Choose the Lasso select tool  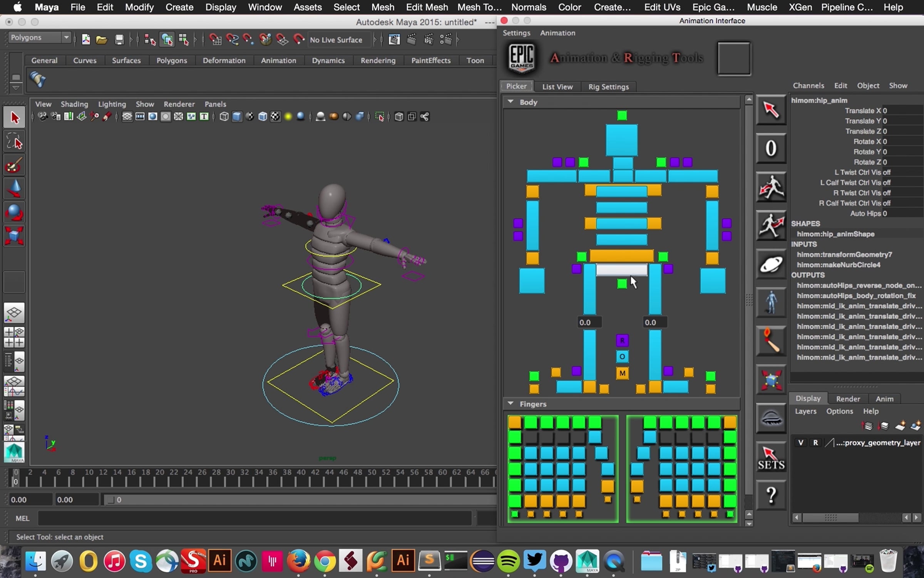coord(14,141)
